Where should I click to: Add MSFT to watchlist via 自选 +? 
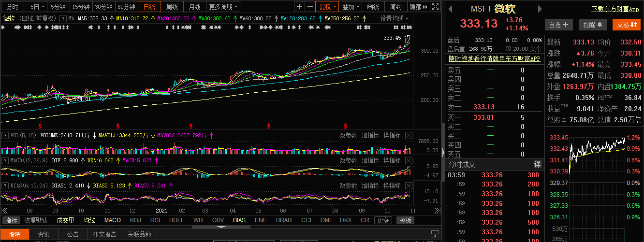[558, 25]
